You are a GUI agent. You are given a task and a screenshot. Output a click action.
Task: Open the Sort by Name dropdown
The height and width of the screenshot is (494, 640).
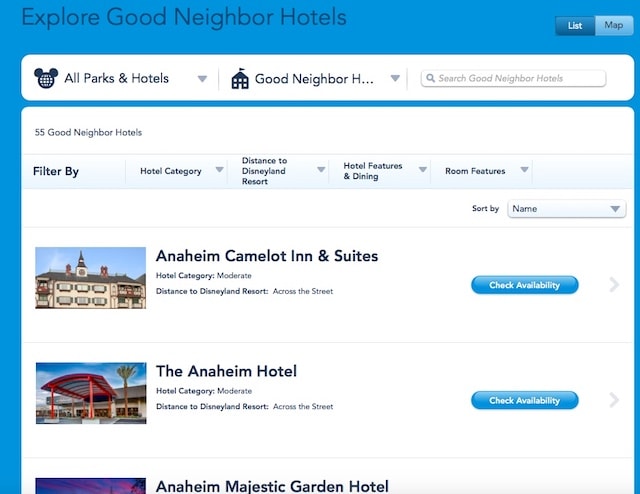(x=567, y=209)
